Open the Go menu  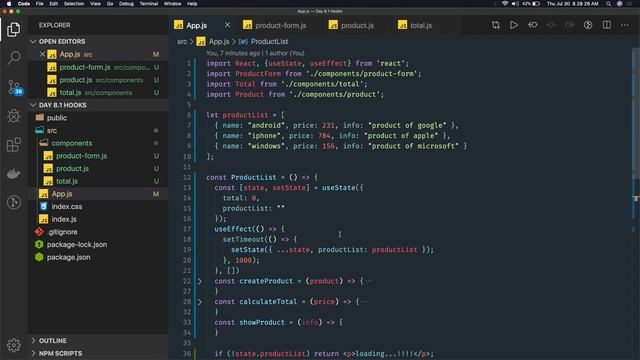coord(110,4)
